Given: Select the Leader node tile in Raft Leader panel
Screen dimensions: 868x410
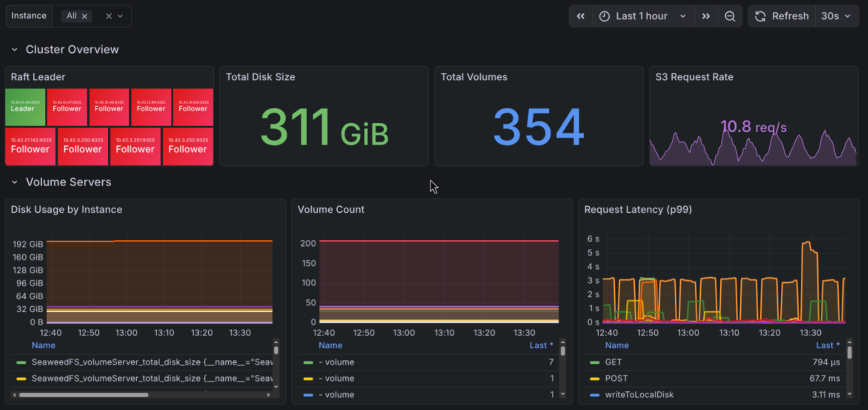Looking at the screenshot, I should (x=25, y=107).
